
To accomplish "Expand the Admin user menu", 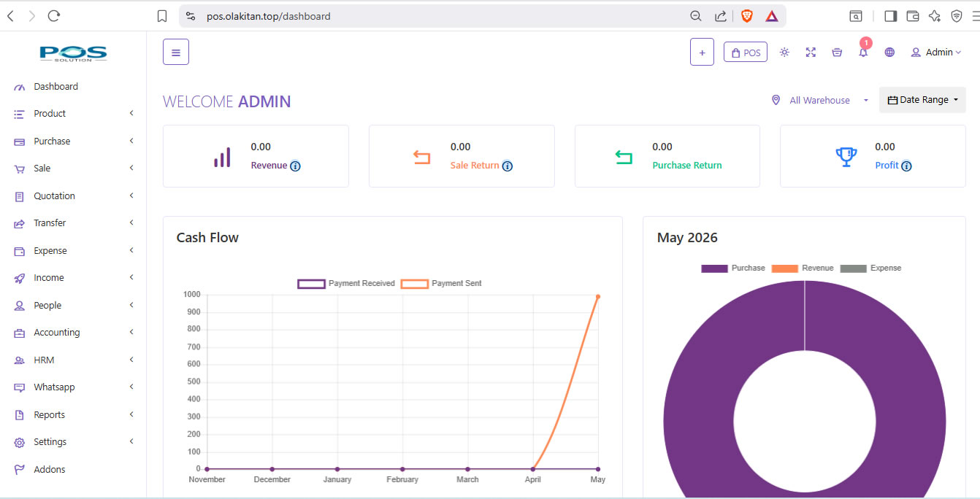I will tap(936, 53).
